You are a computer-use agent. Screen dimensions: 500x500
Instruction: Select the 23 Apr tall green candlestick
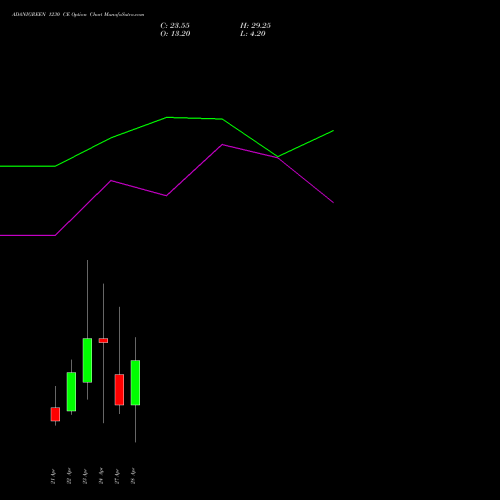point(87,360)
